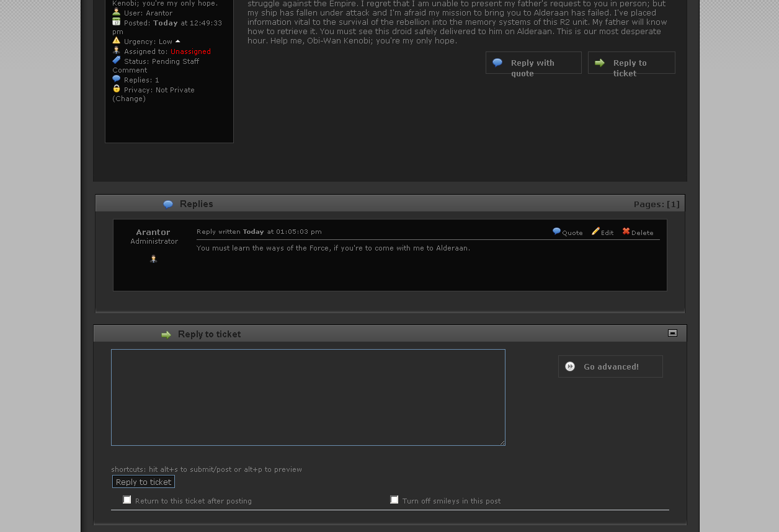The image size is (779, 532).
Task: Click the 'Administrator' label under Arantor
Action: (154, 241)
